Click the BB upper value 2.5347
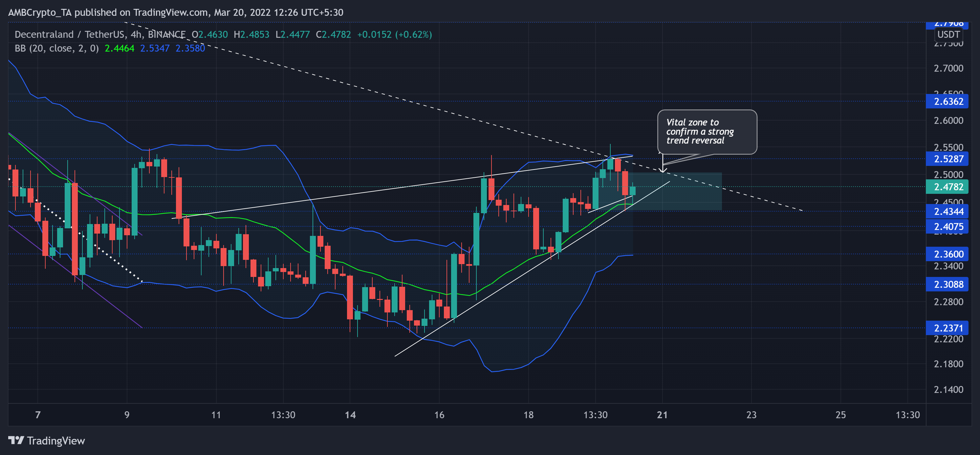Viewport: 980px width, 455px height. (154, 48)
